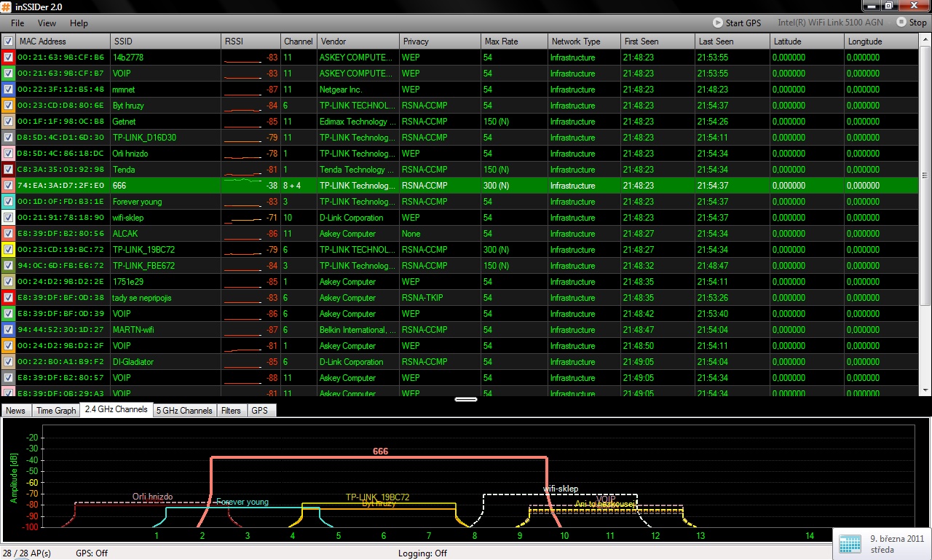Toggle the select-all checkbox in table header
Image resolution: width=932 pixels, height=560 pixels.
click(8, 42)
